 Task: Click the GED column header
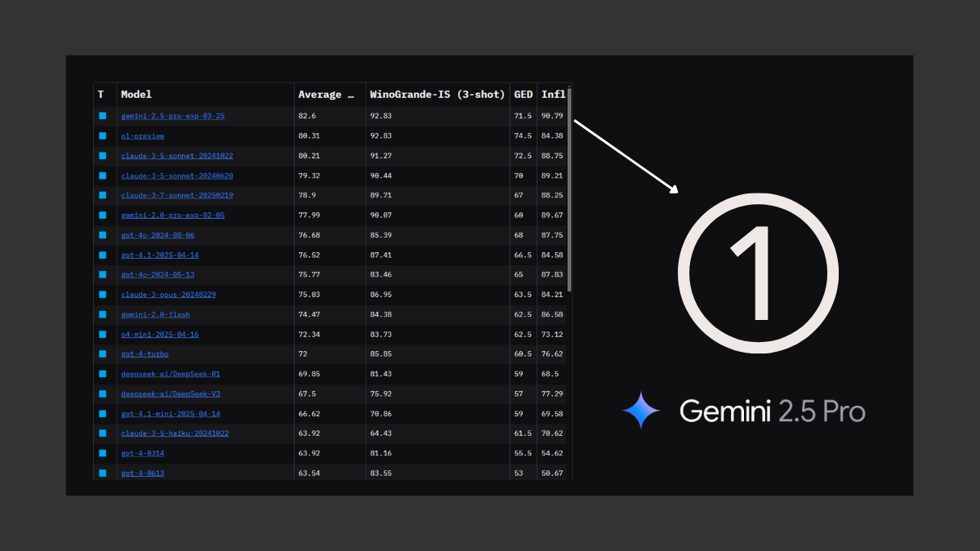click(x=523, y=95)
